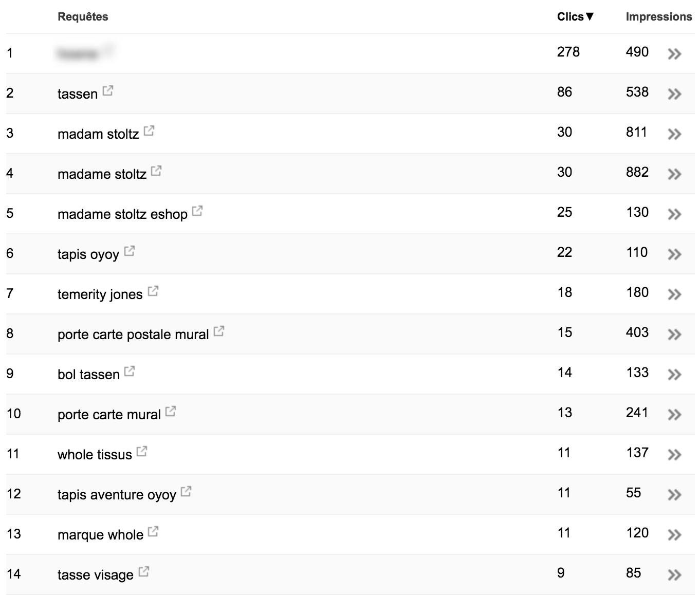
Task: Expand double chevron on marque whole row
Action: pos(674,534)
